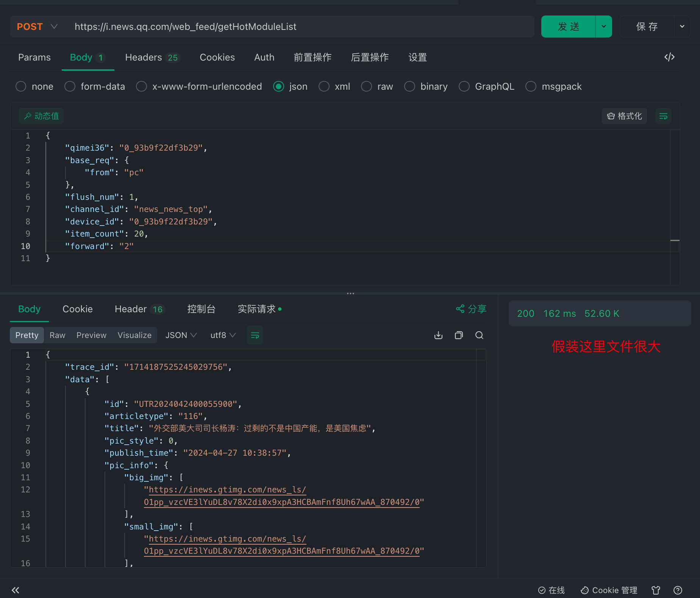Image resolution: width=700 pixels, height=598 pixels.
Task: Toggle word wrap in request body editor
Action: (663, 116)
